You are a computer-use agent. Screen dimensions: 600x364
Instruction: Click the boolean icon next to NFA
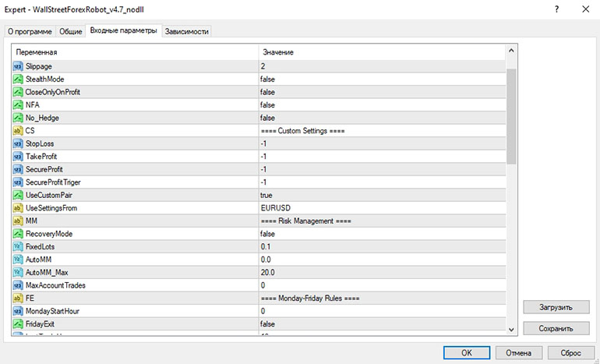click(x=18, y=105)
